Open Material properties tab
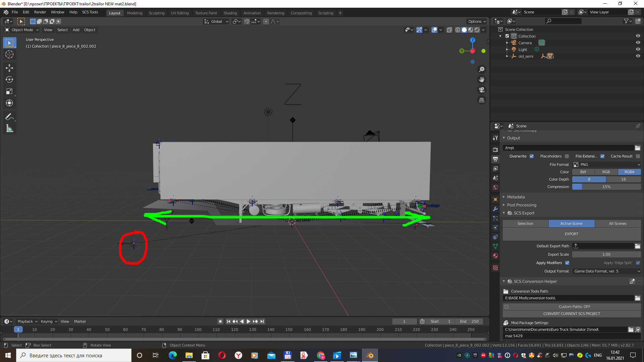Screen dimensions: 644x362 (x=495, y=256)
